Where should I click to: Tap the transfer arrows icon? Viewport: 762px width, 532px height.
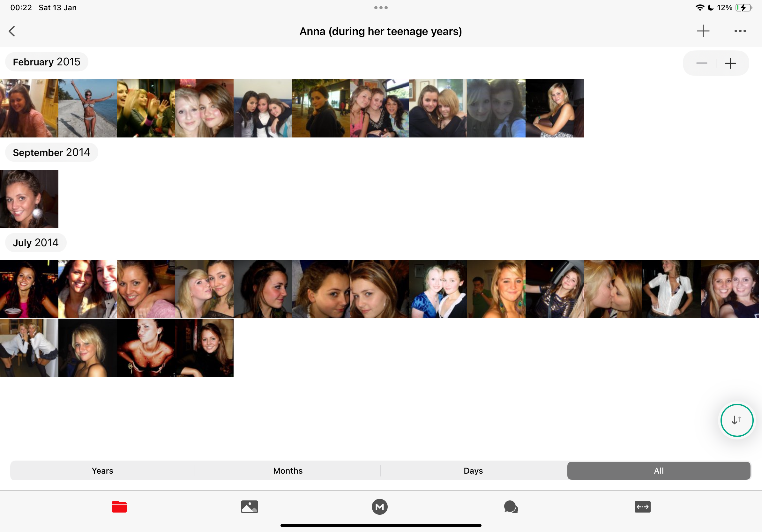pos(642,506)
